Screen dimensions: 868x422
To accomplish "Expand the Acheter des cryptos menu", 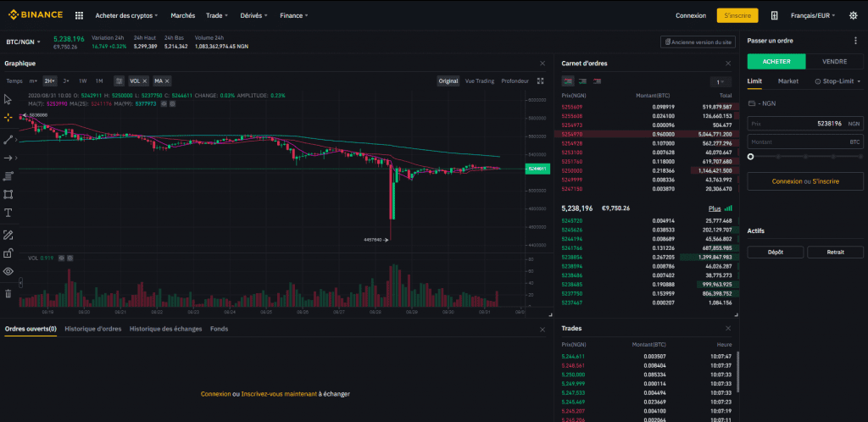I will pos(127,15).
